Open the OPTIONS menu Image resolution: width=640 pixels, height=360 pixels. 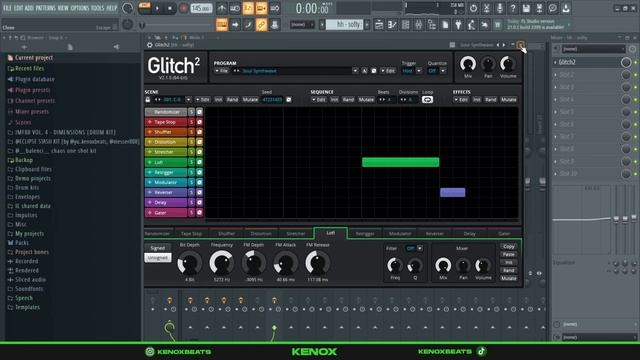[80, 8]
